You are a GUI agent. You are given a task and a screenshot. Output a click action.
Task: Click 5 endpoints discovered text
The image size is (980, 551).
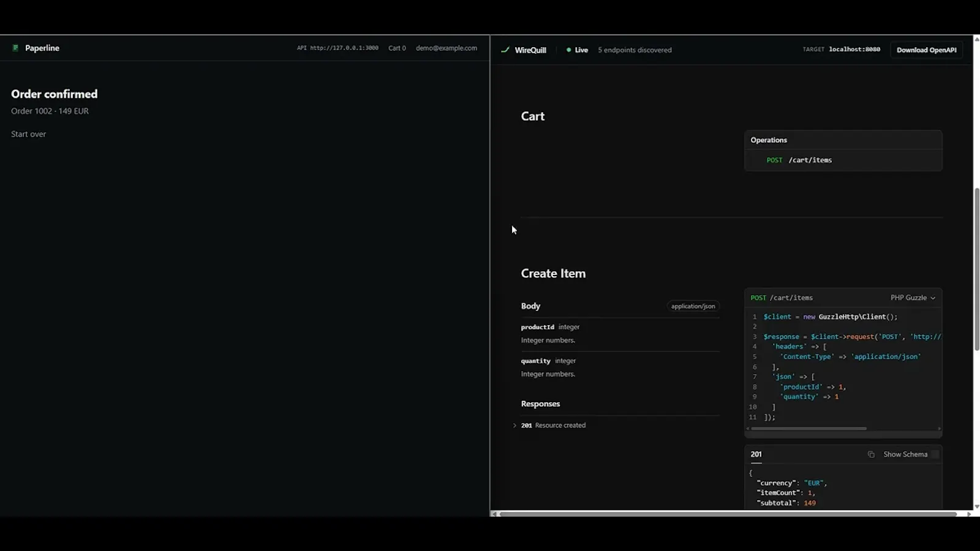pos(635,50)
